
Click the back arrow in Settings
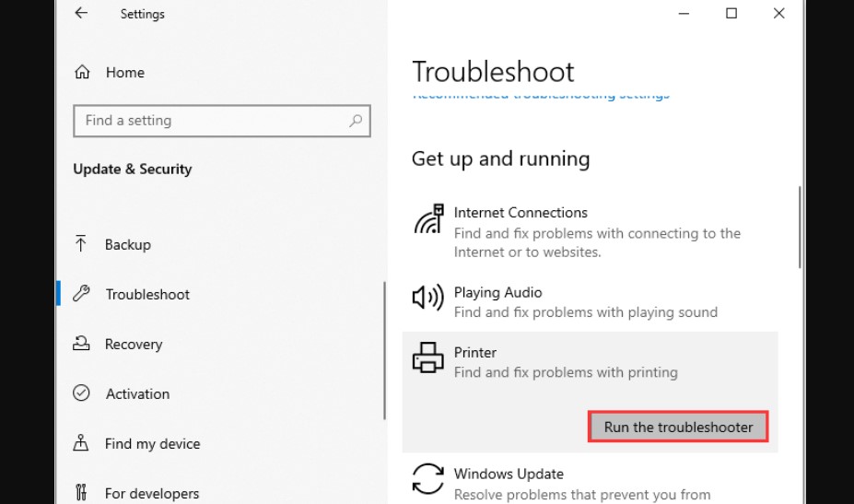[81, 13]
